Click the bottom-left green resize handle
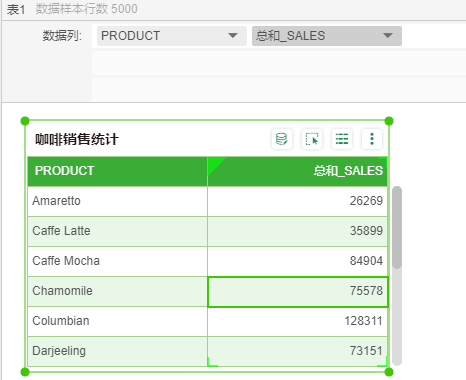This screenshot has height=380, width=466. point(25,372)
